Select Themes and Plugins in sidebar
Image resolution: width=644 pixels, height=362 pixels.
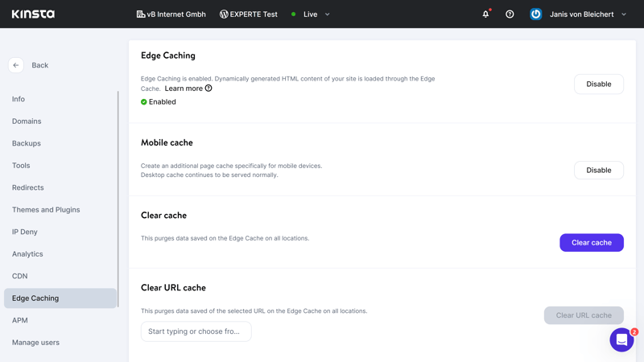(46, 210)
